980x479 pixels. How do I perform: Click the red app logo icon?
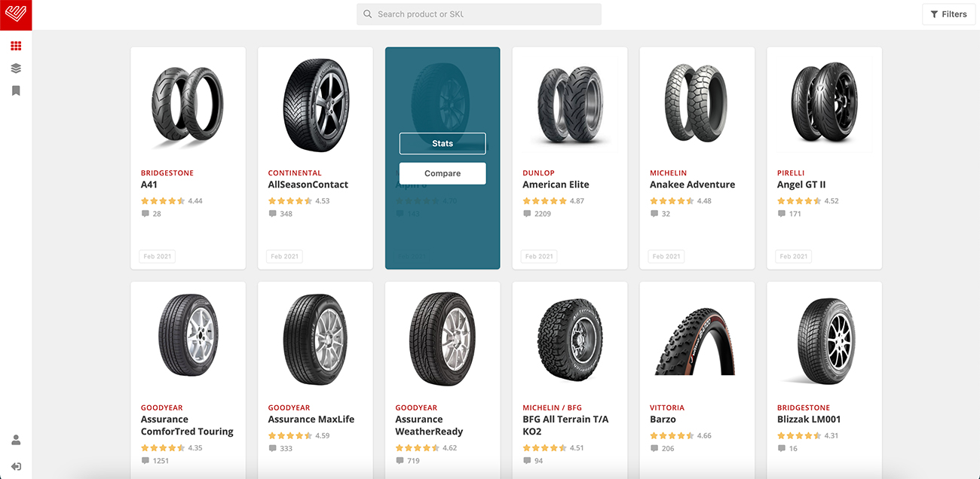[x=16, y=14]
